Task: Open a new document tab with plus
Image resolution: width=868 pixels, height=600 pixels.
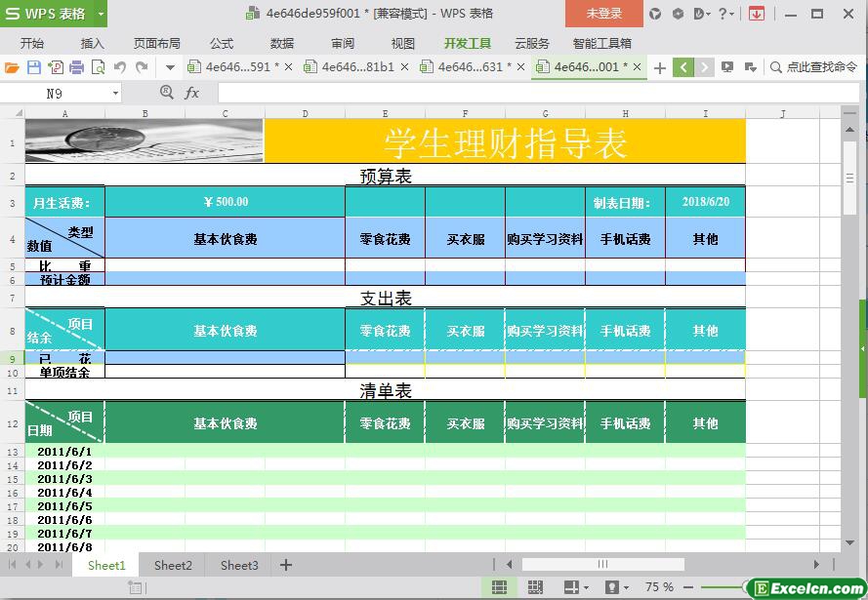Action: tap(660, 67)
